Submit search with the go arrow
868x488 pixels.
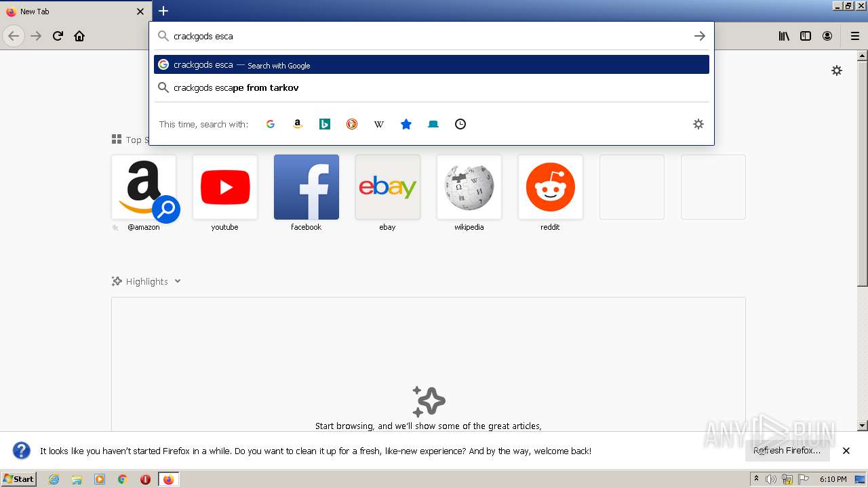point(700,36)
